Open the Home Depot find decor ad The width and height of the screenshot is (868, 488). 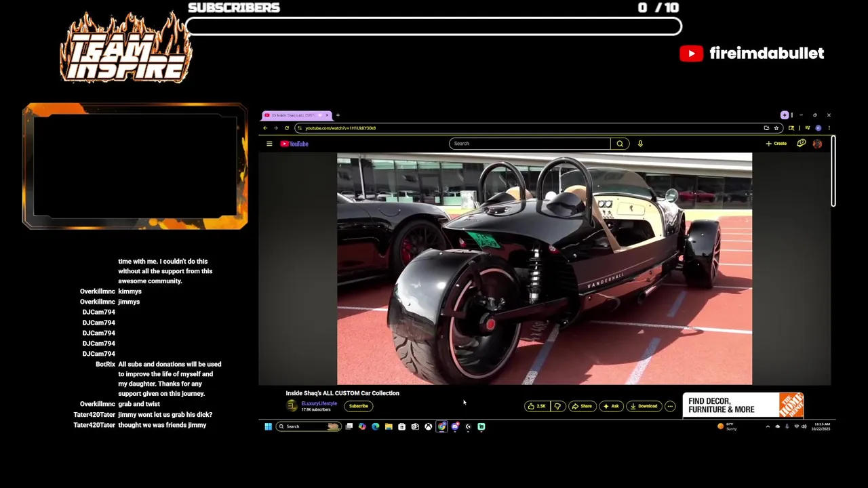coord(743,405)
